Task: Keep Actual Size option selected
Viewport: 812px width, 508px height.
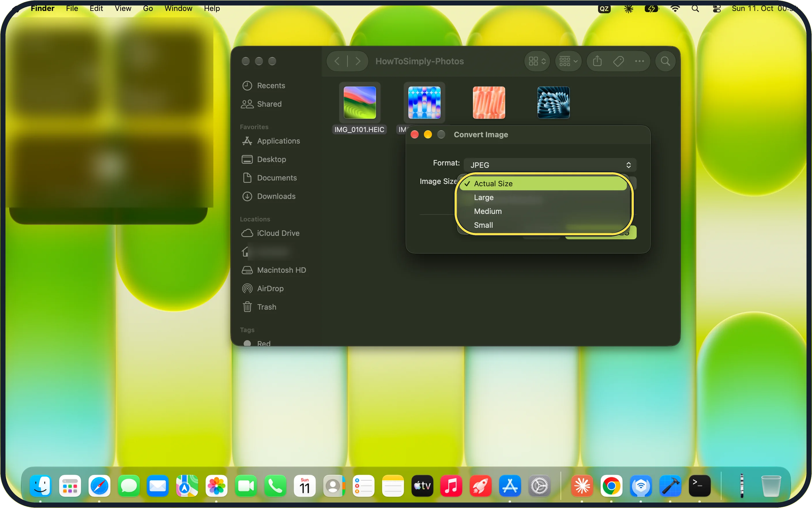Action: (543, 183)
